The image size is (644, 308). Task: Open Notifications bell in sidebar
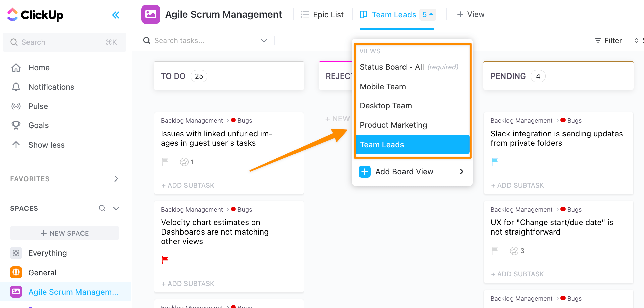[x=16, y=87]
